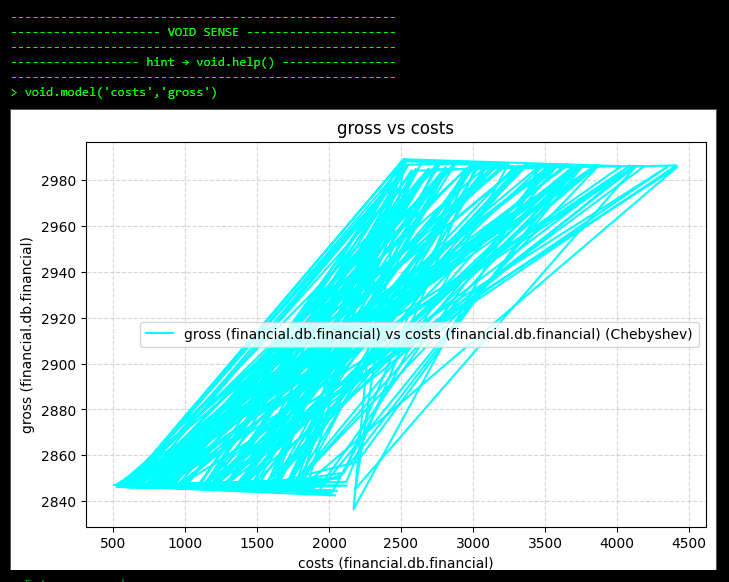Click the 2500 tick on the x-axis
The image size is (729, 582).
pos(401,543)
